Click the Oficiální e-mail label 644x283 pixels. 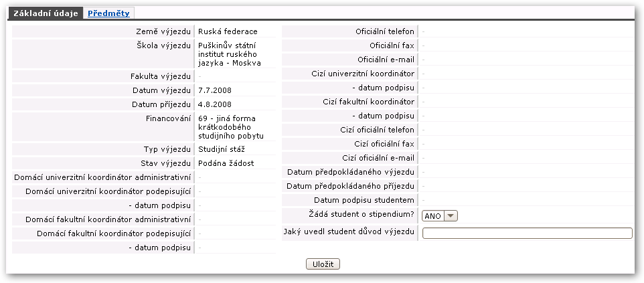(x=386, y=60)
